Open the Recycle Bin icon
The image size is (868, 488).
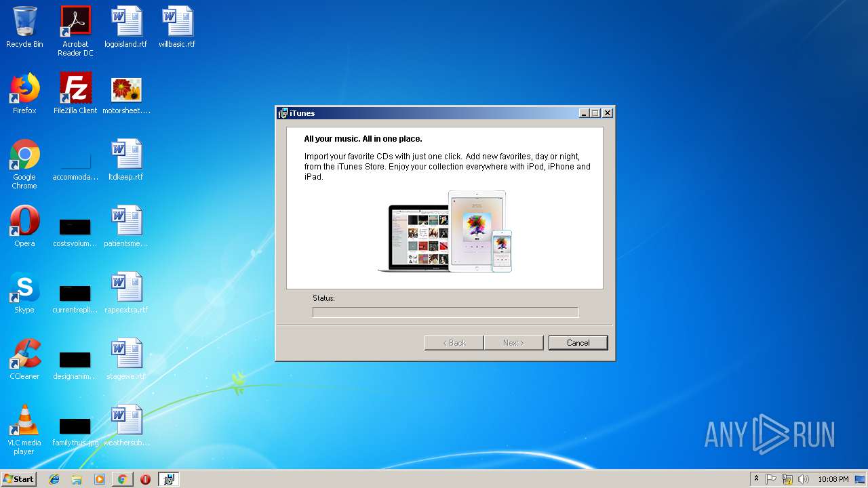pyautogui.click(x=24, y=27)
